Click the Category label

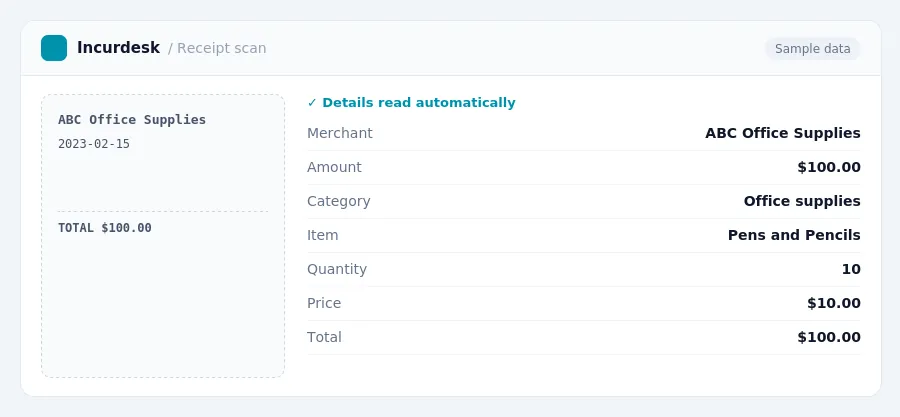point(339,201)
